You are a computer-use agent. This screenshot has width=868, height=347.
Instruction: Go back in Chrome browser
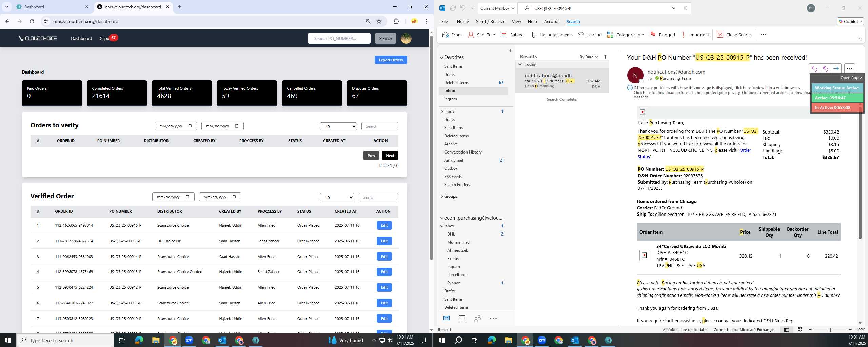pos(7,21)
